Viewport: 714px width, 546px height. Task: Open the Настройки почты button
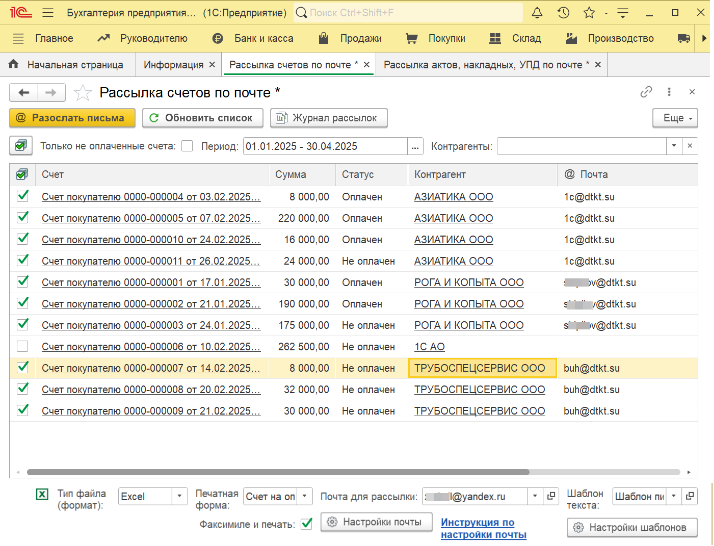[377, 522]
